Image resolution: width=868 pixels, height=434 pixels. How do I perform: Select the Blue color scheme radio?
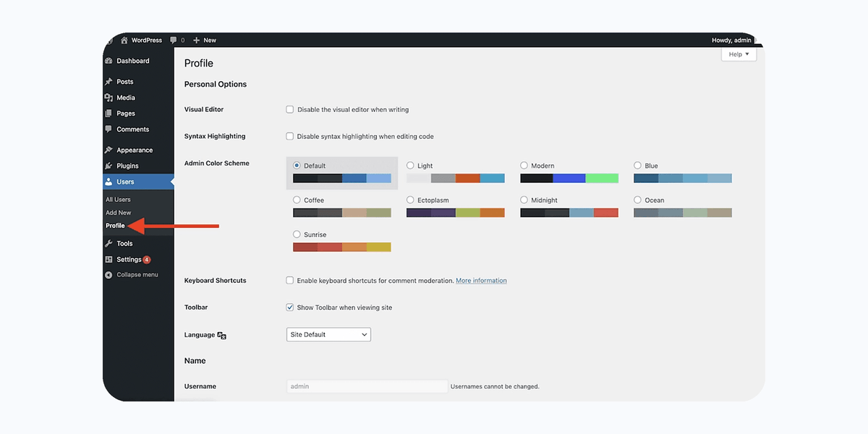pyautogui.click(x=638, y=166)
